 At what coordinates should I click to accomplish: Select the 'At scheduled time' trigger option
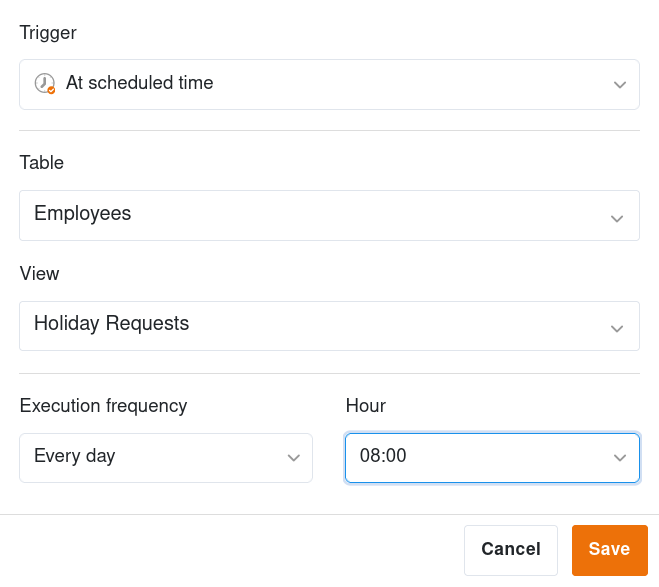tap(139, 83)
